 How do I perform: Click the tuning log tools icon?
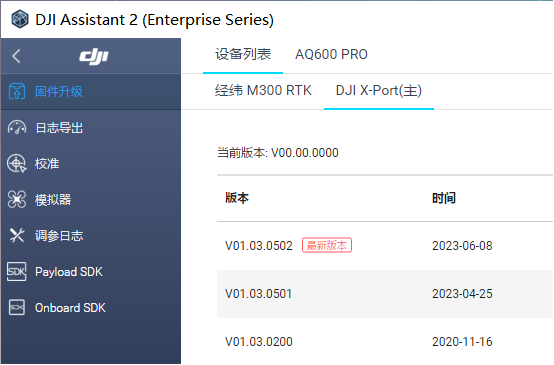click(17, 236)
